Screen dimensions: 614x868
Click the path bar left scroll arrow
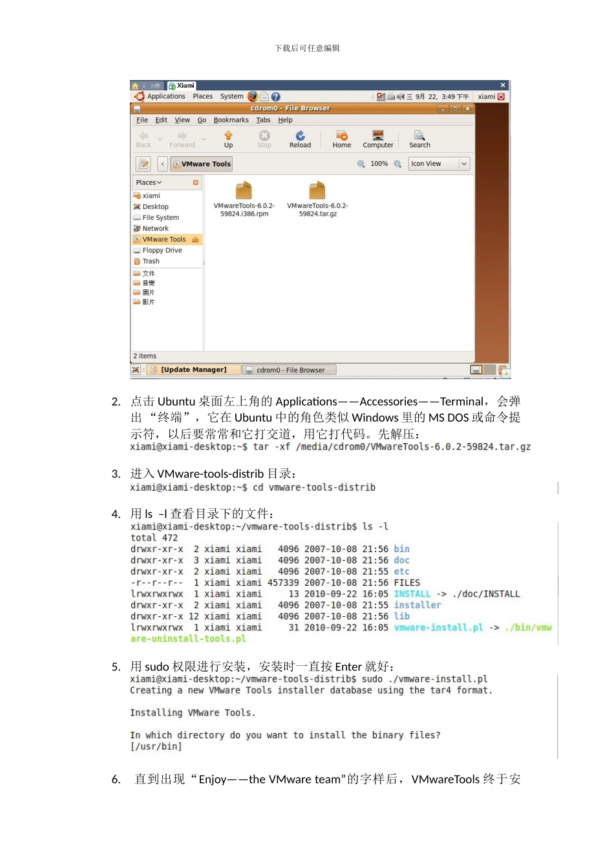click(162, 164)
